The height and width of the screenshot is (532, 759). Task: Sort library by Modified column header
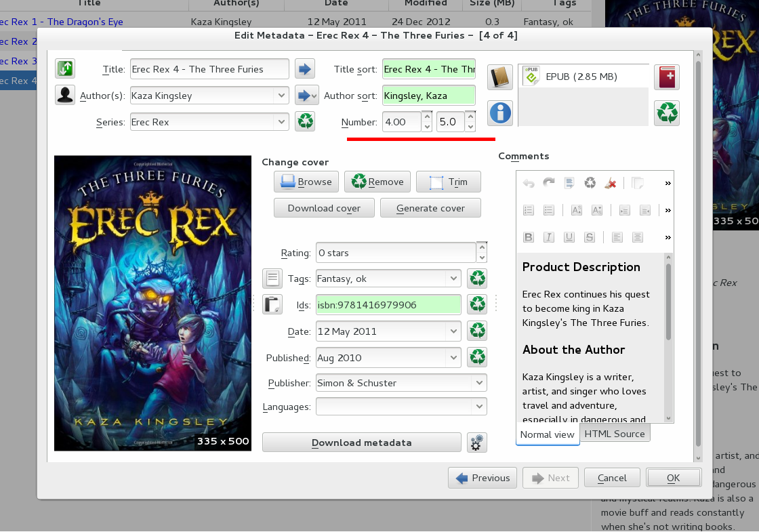(426, 3)
